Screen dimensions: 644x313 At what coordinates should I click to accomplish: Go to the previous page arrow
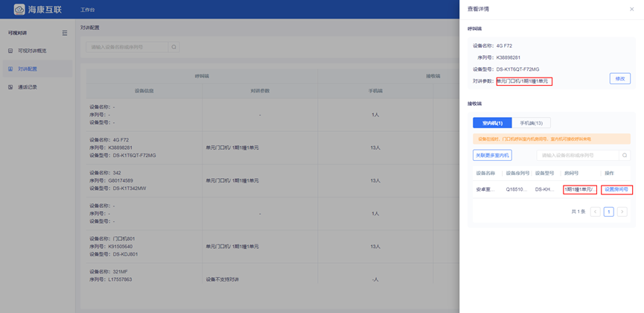(x=595, y=212)
